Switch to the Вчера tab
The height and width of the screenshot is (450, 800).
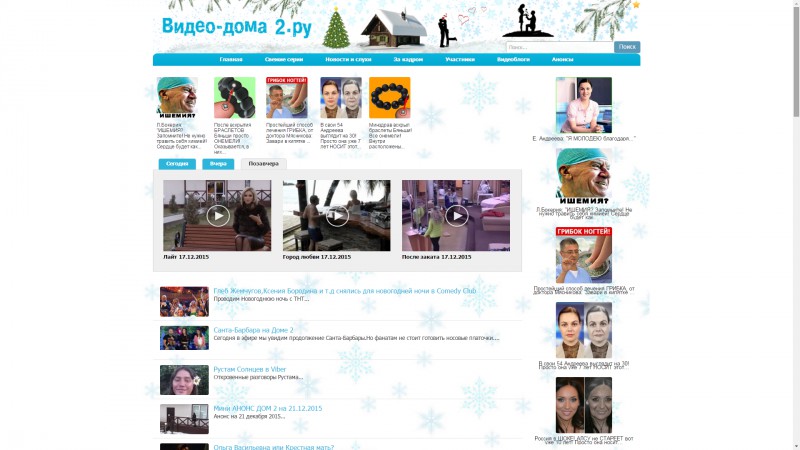click(x=218, y=164)
